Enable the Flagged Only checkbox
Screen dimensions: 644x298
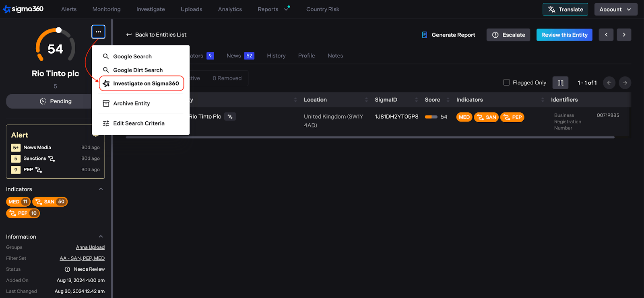coord(506,82)
